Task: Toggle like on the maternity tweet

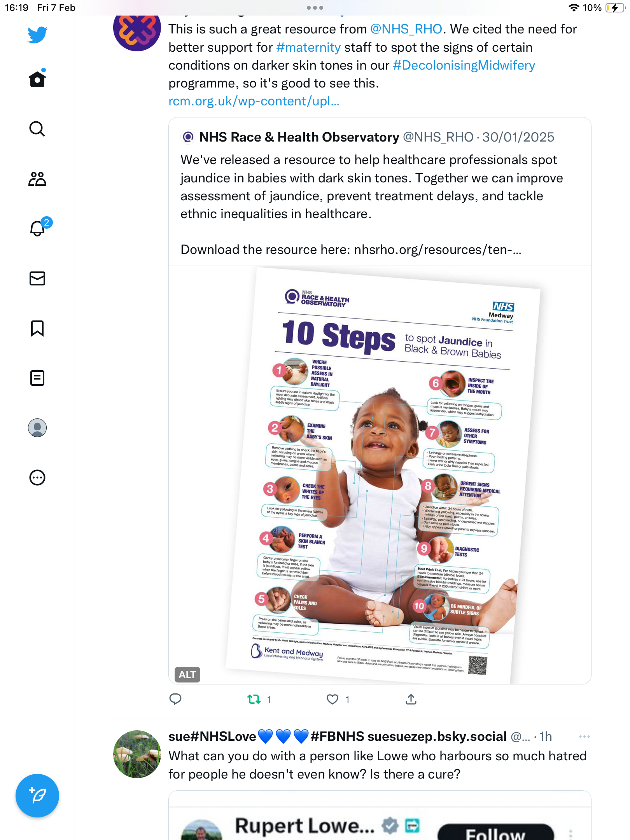Action: 332,699
